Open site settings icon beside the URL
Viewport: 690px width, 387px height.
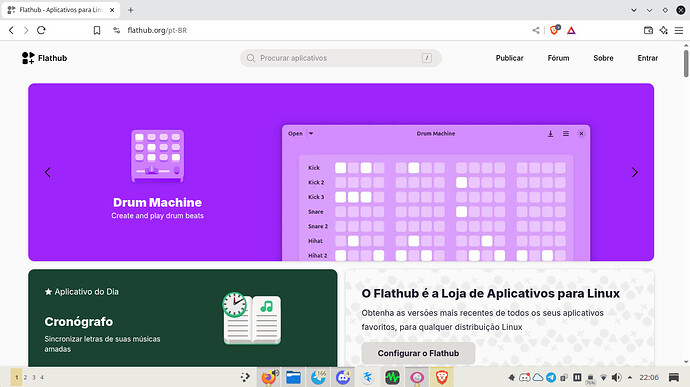117,30
